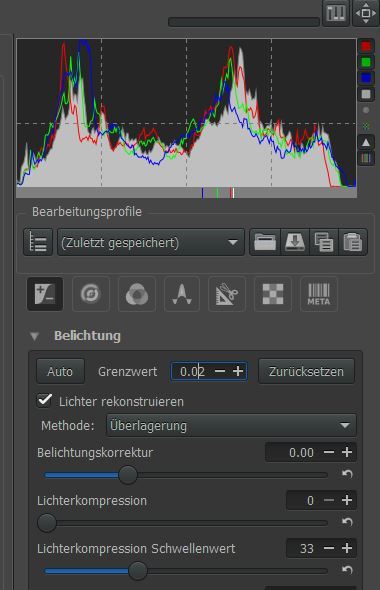Open the Methode Überlagerung dropdown
The image size is (380, 590).
[x=231, y=426]
